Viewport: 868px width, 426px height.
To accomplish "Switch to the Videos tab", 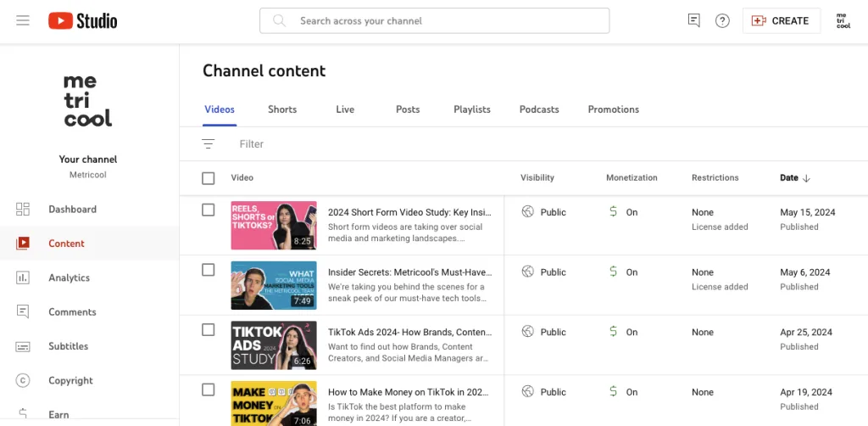I will 220,109.
